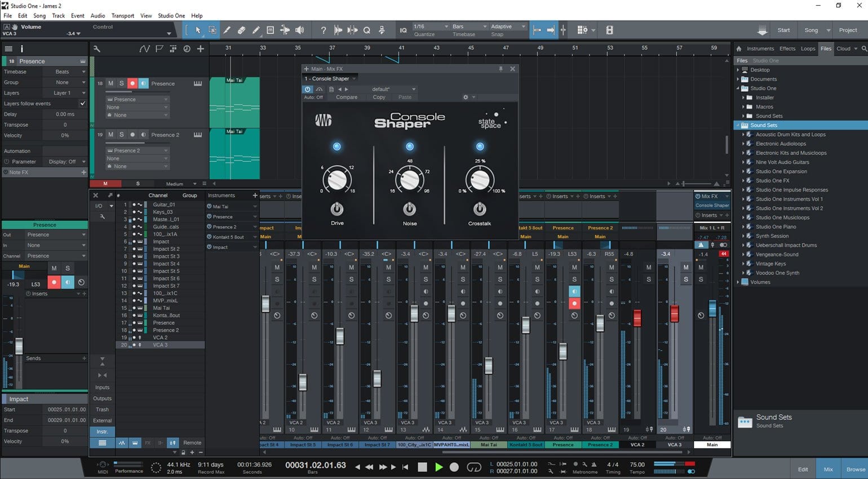Click the Drive knob in Console Shaper
This screenshot has height=479, width=868.
[x=336, y=180]
